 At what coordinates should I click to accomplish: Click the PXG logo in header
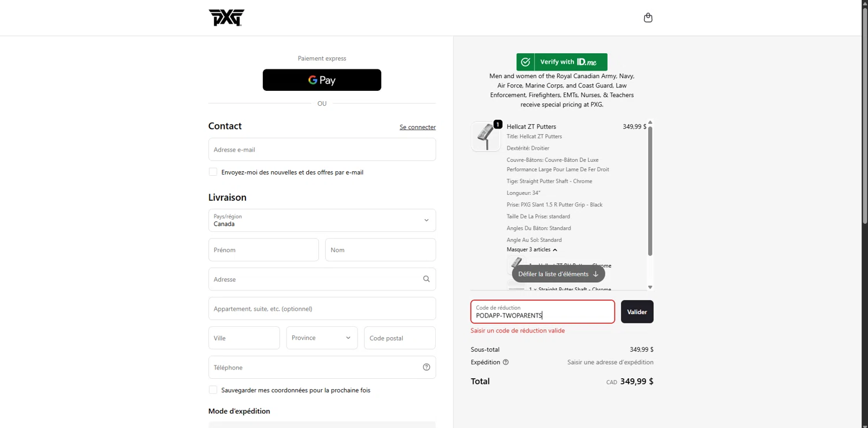[226, 18]
